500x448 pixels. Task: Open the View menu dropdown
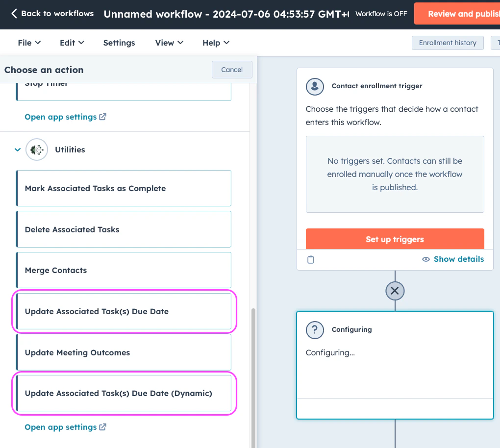169,43
